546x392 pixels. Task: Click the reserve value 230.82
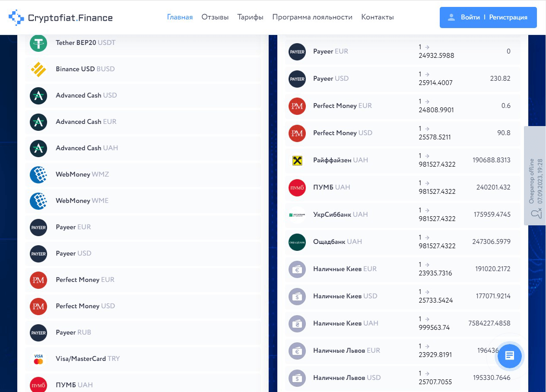pos(501,79)
